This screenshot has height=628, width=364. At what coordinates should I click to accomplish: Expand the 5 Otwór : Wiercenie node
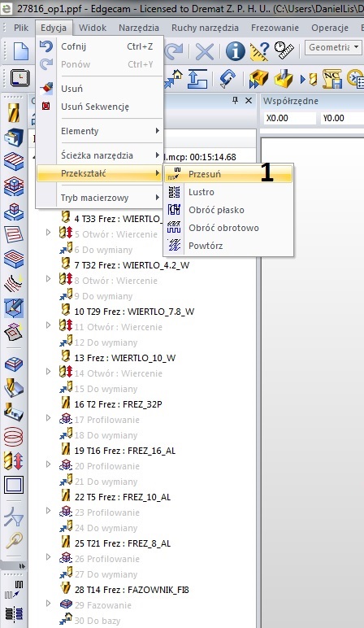point(49,233)
